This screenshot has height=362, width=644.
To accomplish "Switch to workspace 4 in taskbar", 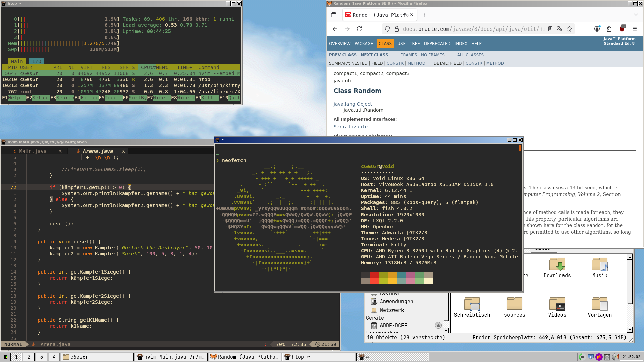I will tap(54, 357).
